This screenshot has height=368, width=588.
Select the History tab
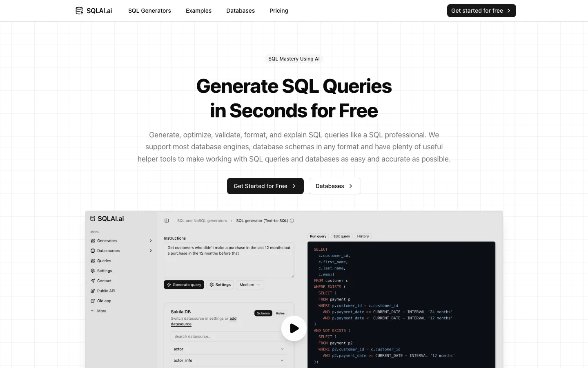coord(363,236)
